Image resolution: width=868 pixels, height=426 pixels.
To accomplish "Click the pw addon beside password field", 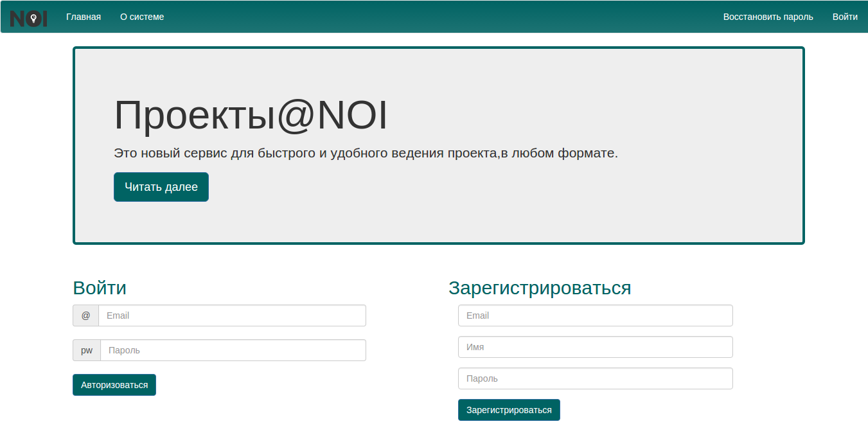I will click(87, 350).
